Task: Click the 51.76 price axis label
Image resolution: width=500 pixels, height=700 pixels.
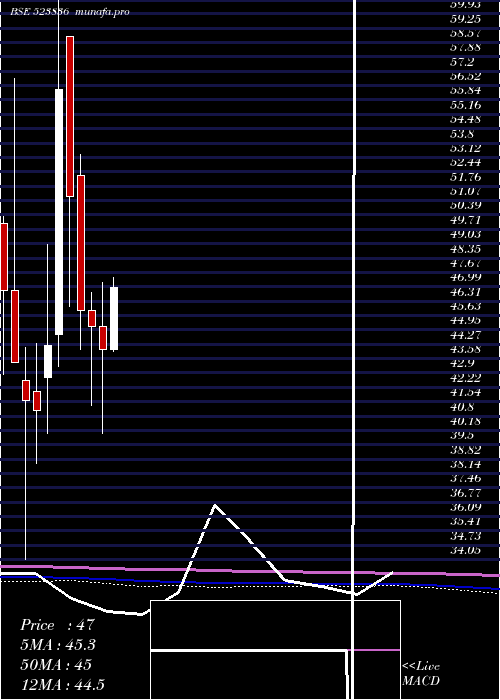Action: pyautogui.click(x=465, y=177)
